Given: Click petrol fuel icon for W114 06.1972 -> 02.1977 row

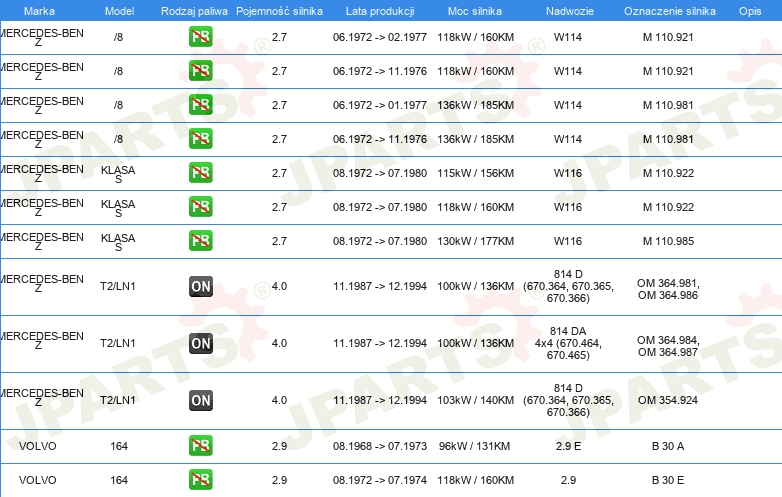Looking at the screenshot, I should (x=200, y=37).
